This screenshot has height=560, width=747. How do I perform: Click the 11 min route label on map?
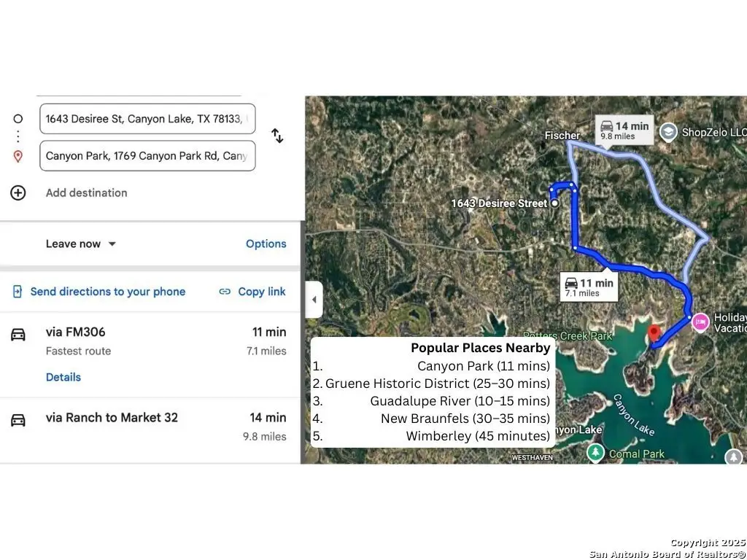(x=588, y=287)
